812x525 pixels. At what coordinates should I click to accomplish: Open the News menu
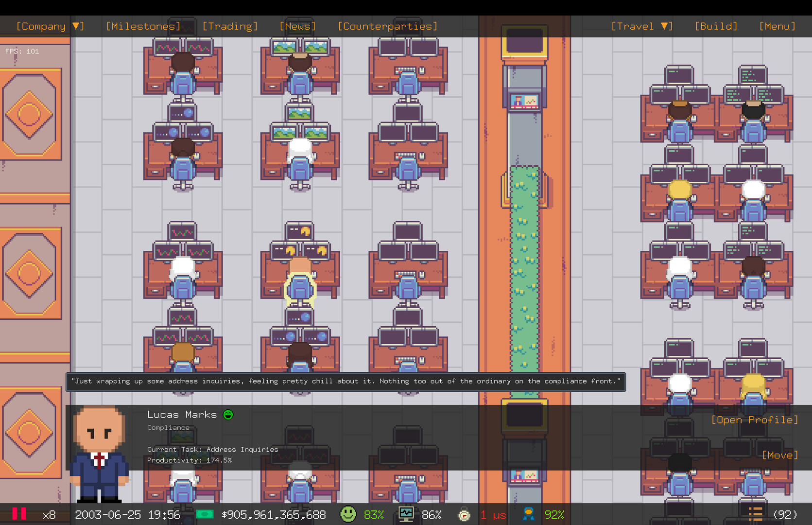297,26
